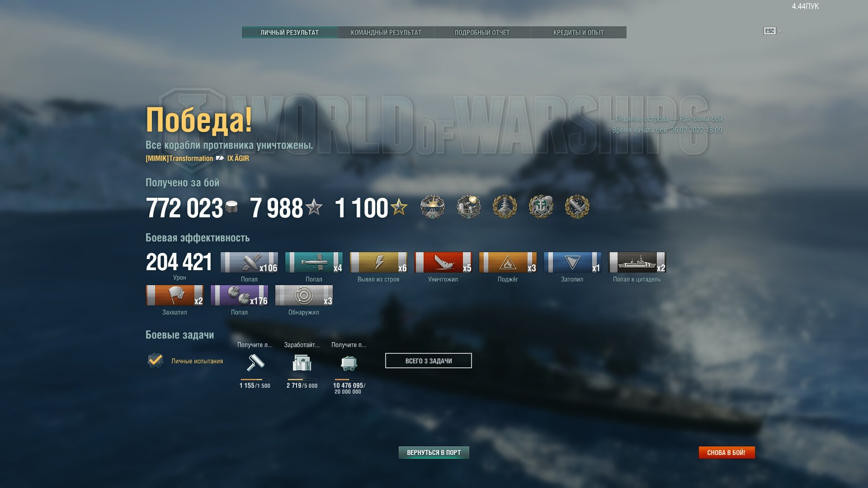Click Вернуться в порт button
Image resolution: width=868 pixels, height=488 pixels.
434,452
